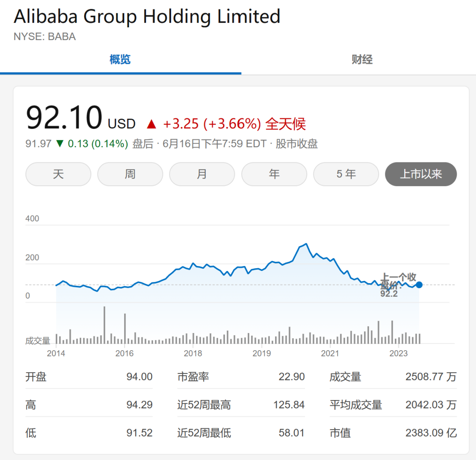Click the 2023 label on chart axis
This screenshot has height=460, width=476.
398,353
